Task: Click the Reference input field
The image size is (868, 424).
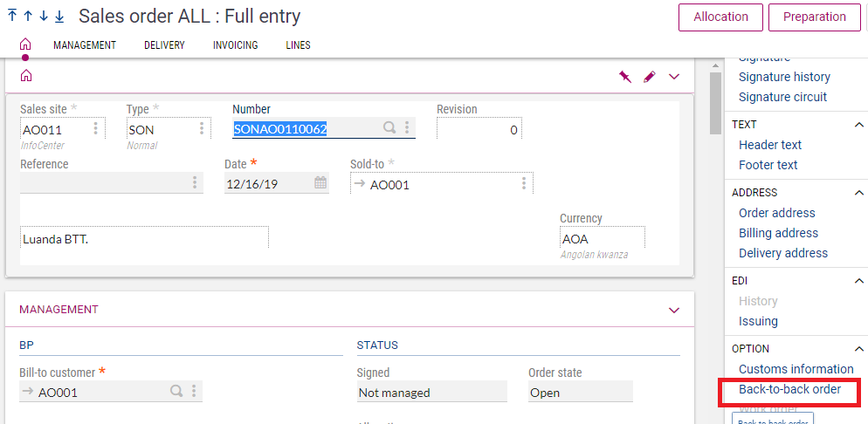Action: 105,183
